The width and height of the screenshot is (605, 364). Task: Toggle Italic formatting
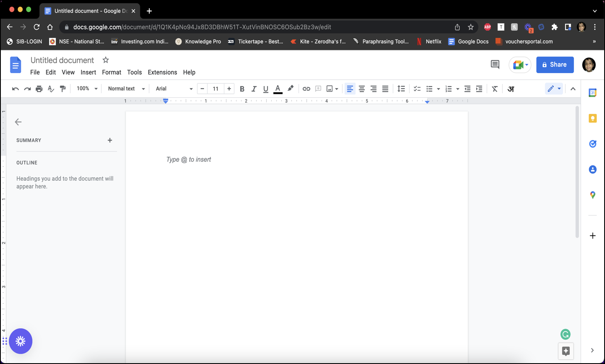(x=254, y=89)
